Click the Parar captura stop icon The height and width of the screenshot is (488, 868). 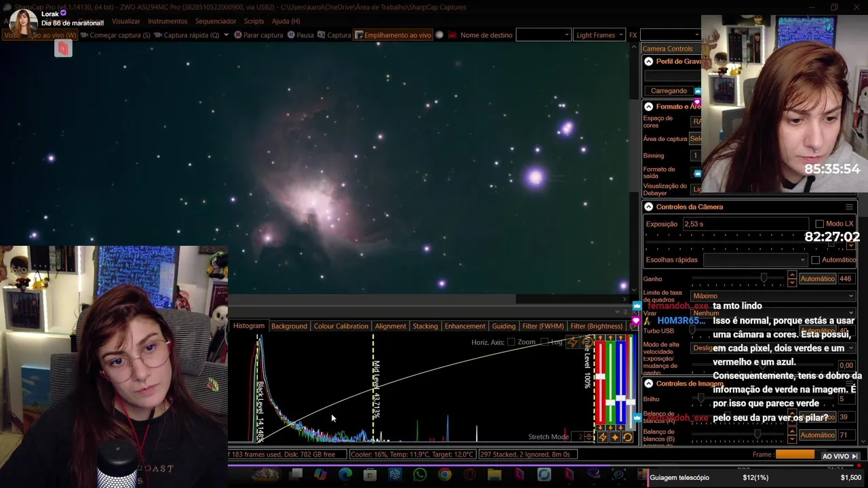[x=238, y=35]
